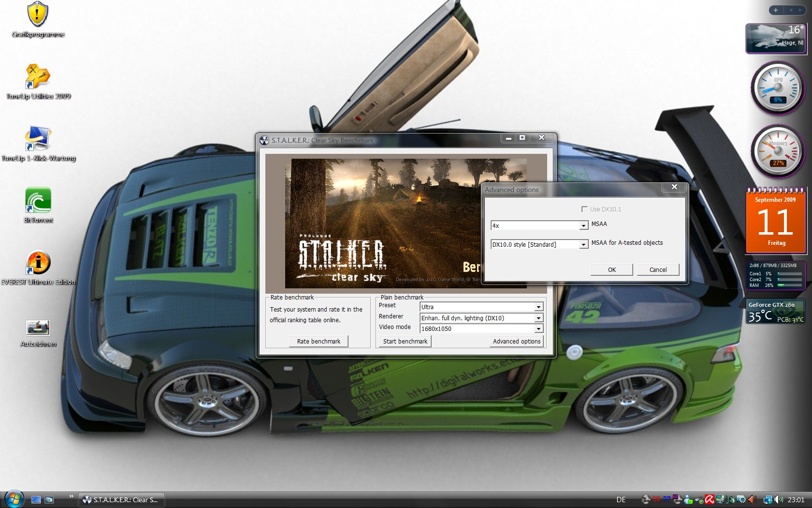Screen dimensions: 812x508
Task: Open the Preset dropdown showing Ultra
Action: coord(481,307)
